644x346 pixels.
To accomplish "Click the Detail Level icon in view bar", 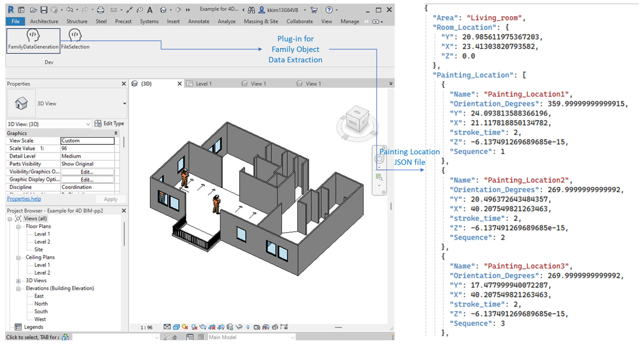I will pyautogui.click(x=167, y=327).
